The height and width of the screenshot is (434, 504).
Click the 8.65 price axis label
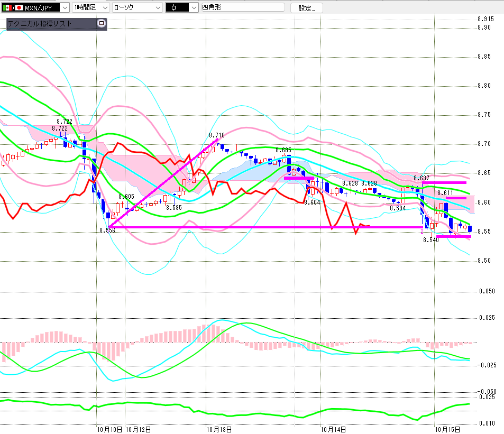click(x=484, y=173)
